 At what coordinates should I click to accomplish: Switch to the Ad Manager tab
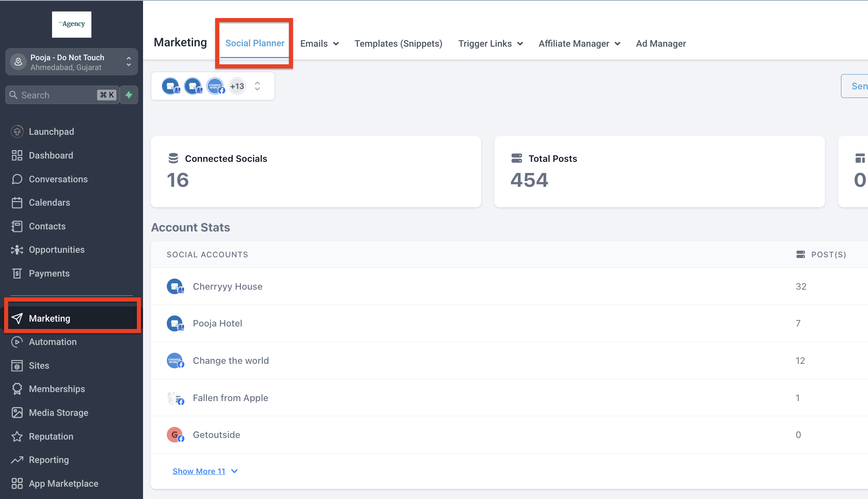(x=661, y=43)
